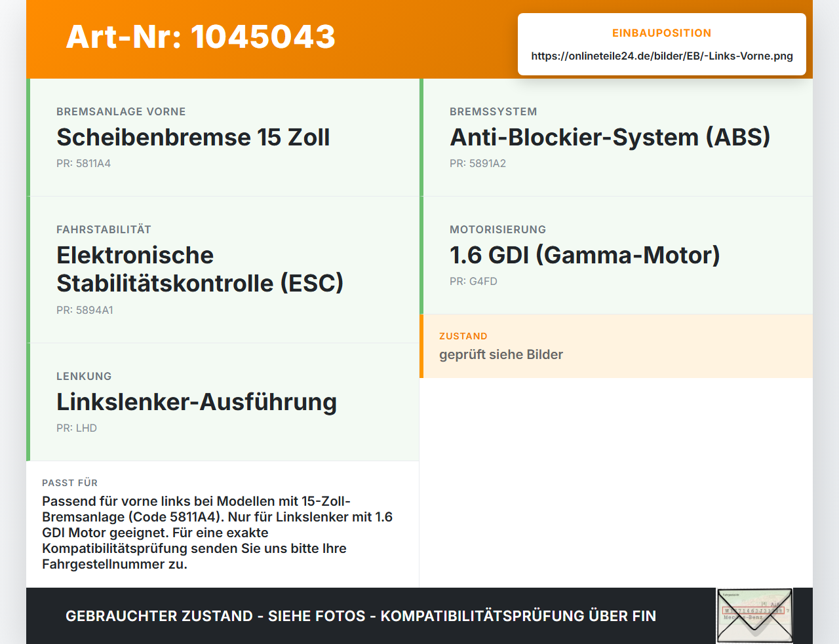Click the PR: G4FD engine code

(473, 282)
